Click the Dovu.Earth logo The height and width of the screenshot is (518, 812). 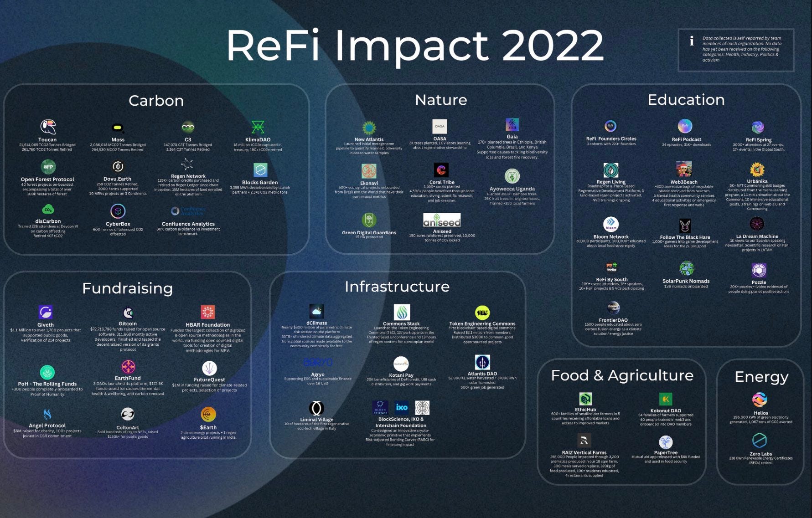(118, 167)
